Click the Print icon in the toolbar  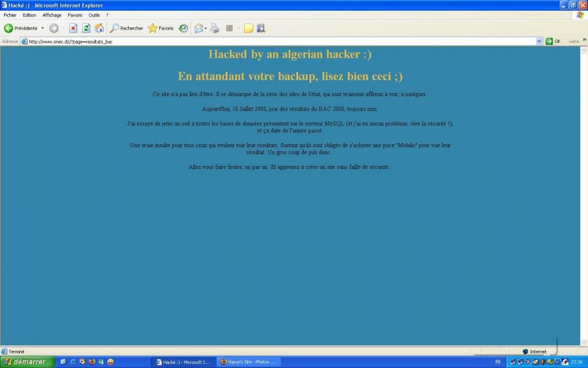tap(215, 28)
